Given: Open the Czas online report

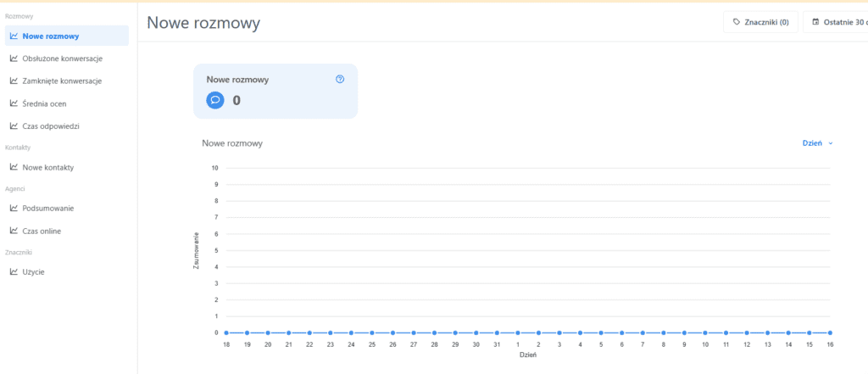Looking at the screenshot, I should tap(42, 231).
